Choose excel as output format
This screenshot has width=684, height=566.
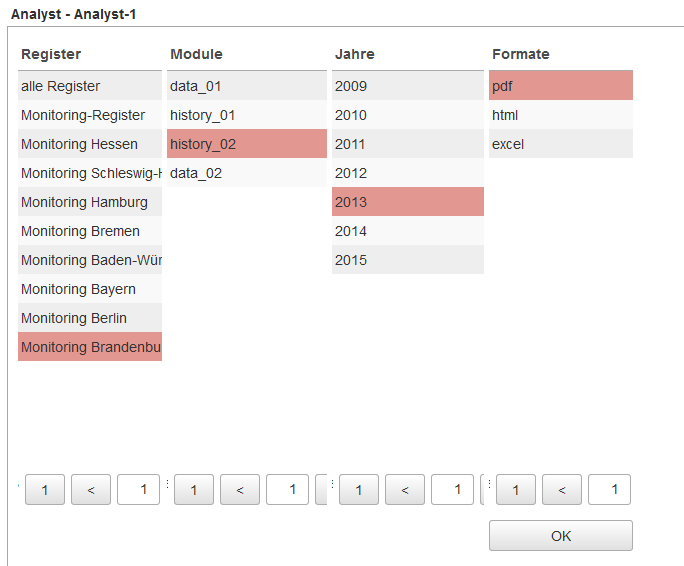(560, 144)
